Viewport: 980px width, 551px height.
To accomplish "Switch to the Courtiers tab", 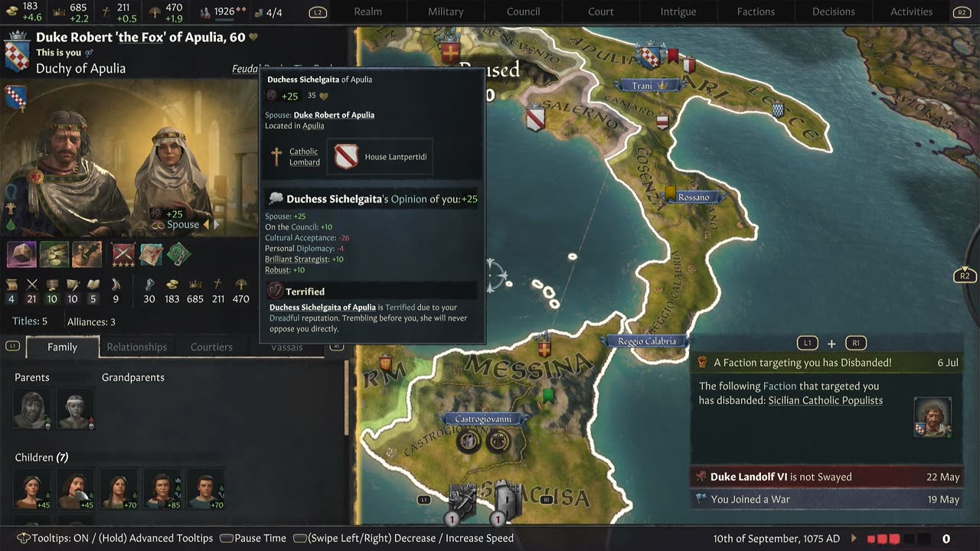I will pyautogui.click(x=211, y=347).
